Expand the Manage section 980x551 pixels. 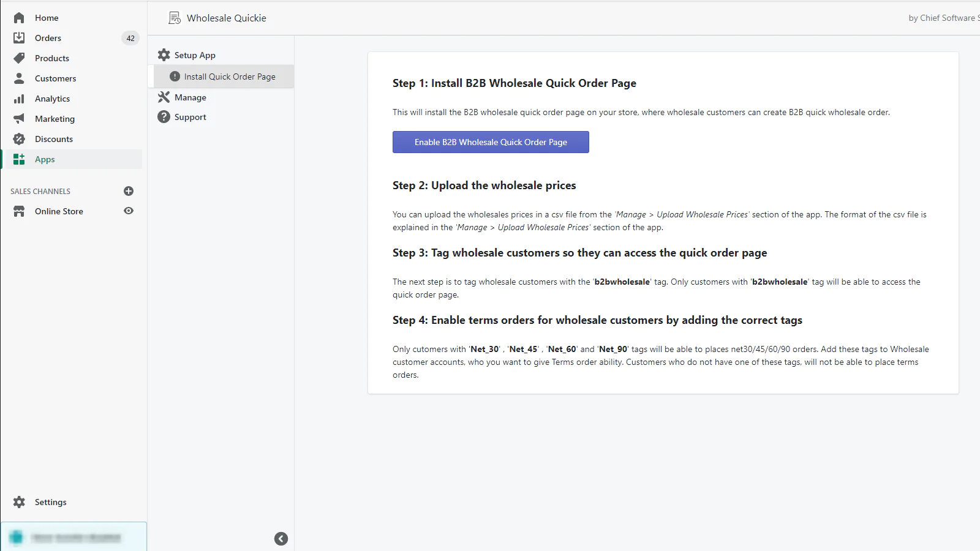coord(190,97)
